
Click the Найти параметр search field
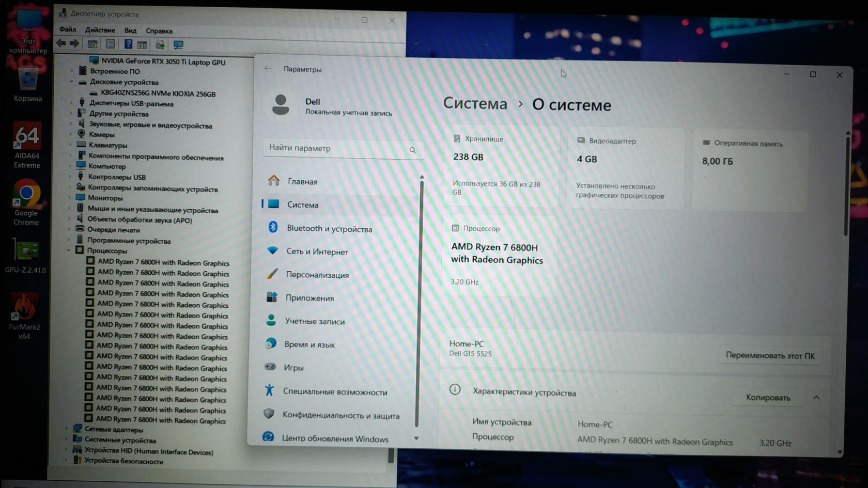[343, 148]
